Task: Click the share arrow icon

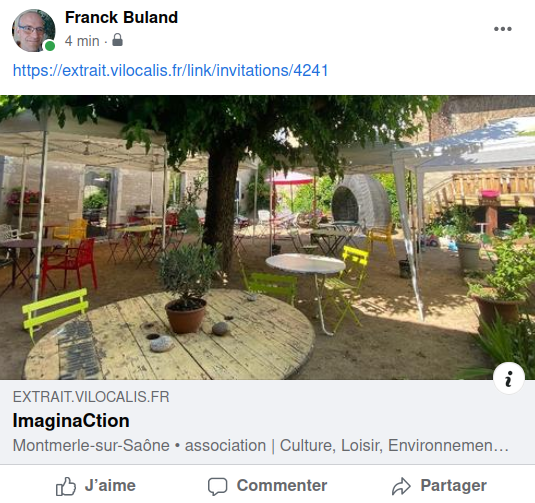Action: 401,486
